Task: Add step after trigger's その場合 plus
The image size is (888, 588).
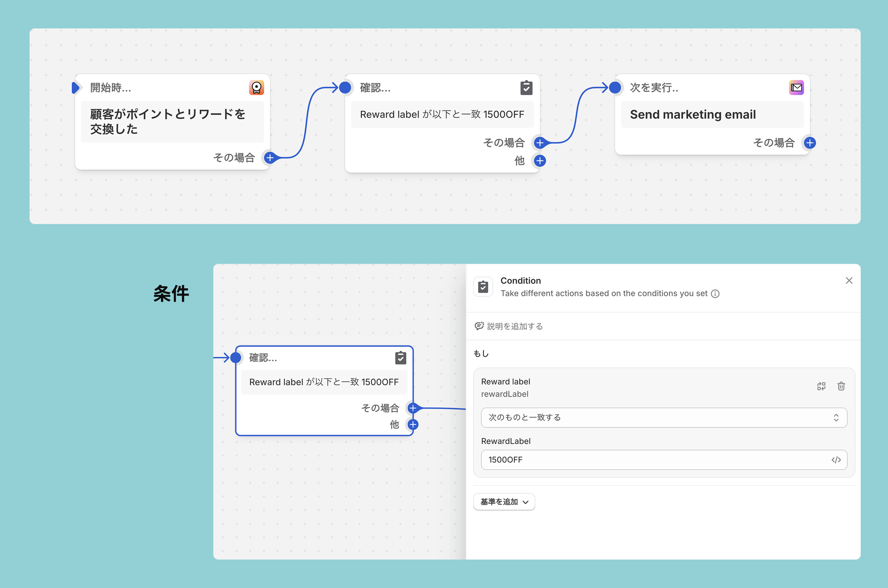Action: [x=270, y=158]
